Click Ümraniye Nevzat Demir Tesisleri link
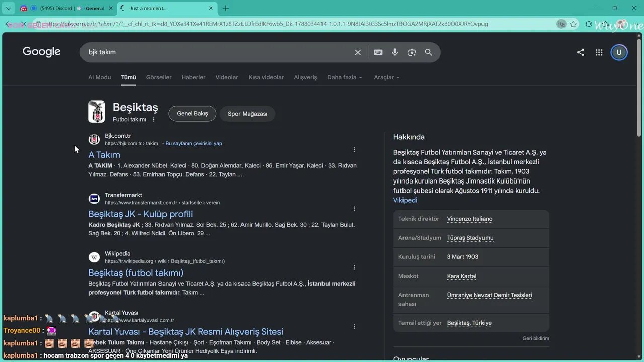The height and width of the screenshot is (362, 644). (490, 295)
